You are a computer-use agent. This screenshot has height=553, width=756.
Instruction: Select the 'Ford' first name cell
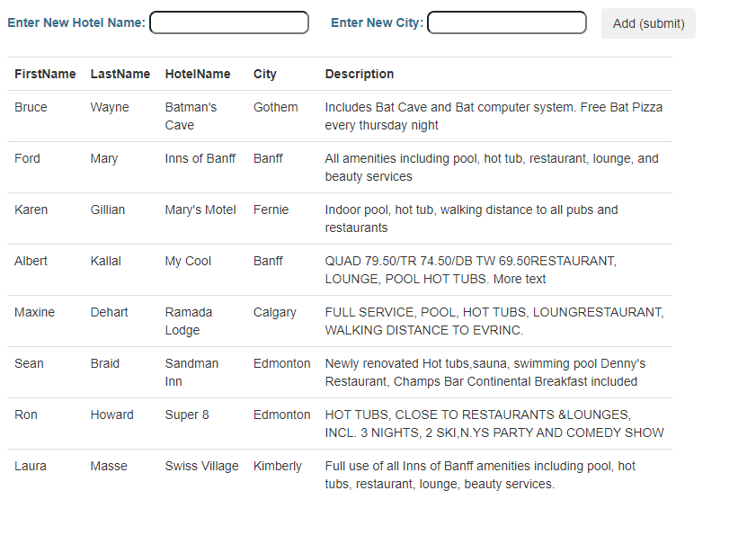coord(27,158)
